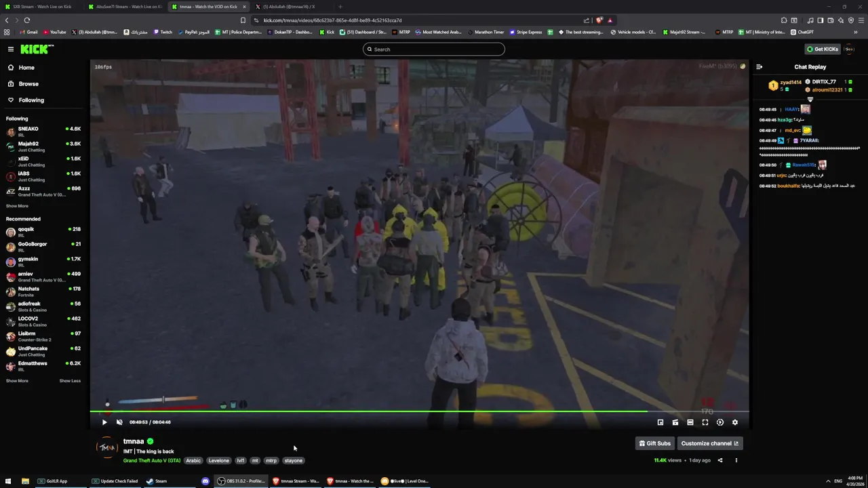Click the Kick logo

[x=37, y=49]
